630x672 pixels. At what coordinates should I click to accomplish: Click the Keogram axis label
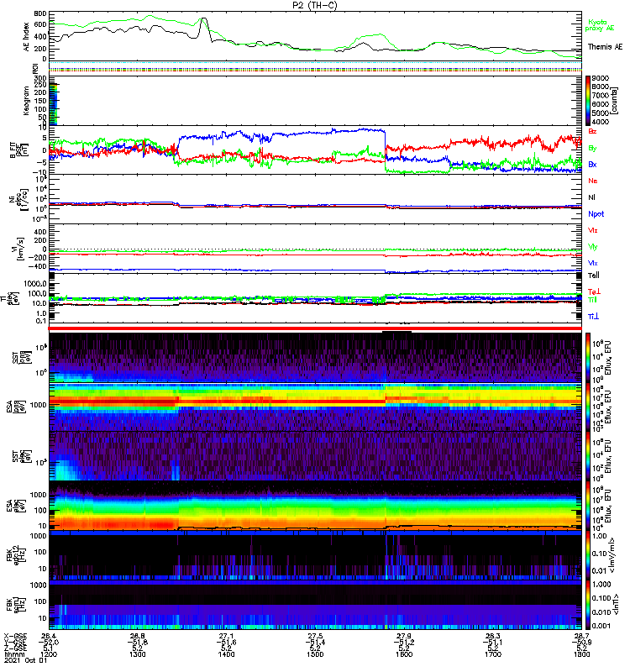coord(26,101)
